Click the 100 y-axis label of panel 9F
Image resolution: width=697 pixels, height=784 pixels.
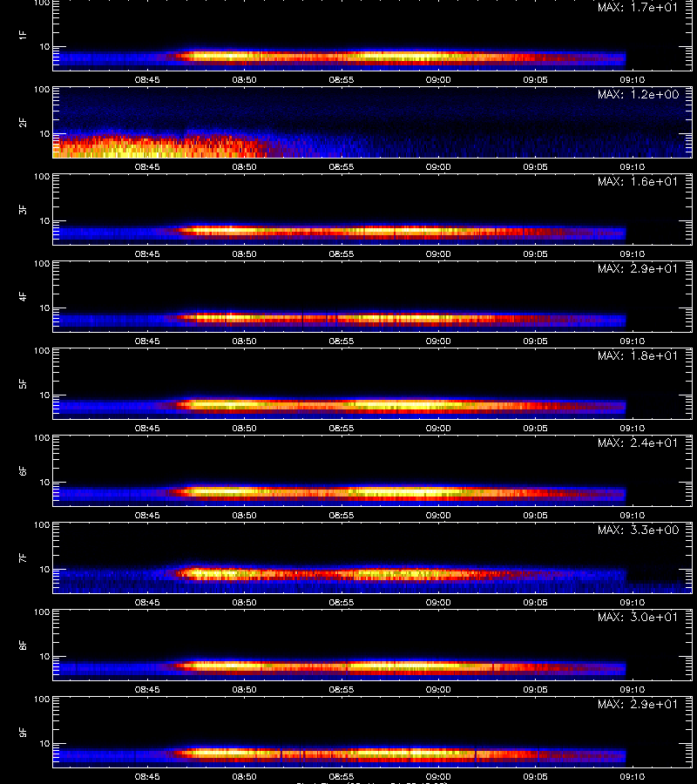tap(42, 699)
